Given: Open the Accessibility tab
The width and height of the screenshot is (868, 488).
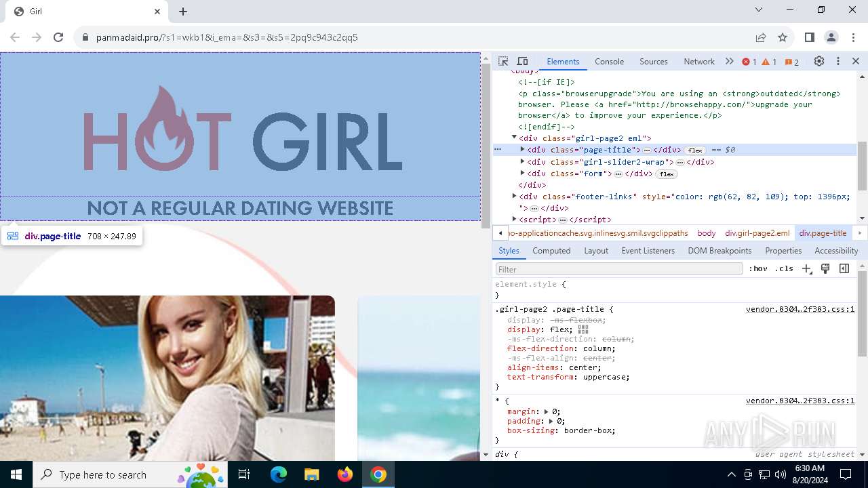Looking at the screenshot, I should pyautogui.click(x=836, y=251).
